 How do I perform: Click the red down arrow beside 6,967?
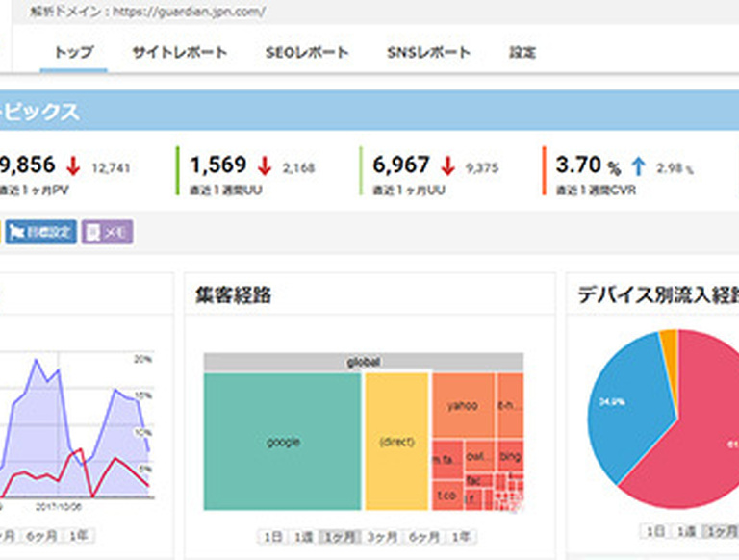coord(447,165)
